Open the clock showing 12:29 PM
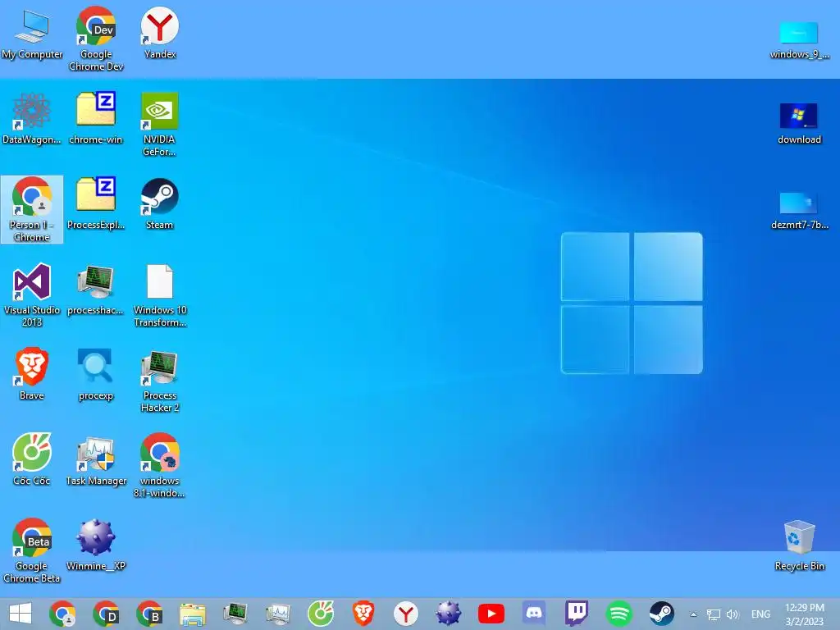Image resolution: width=840 pixels, height=630 pixels. coord(804,614)
